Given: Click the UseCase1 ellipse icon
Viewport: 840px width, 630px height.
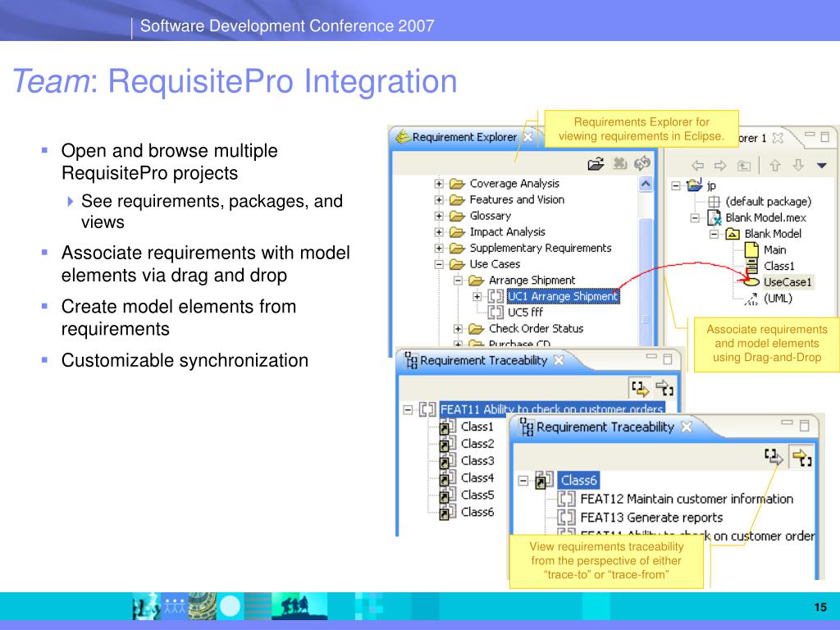Looking at the screenshot, I should click(751, 282).
